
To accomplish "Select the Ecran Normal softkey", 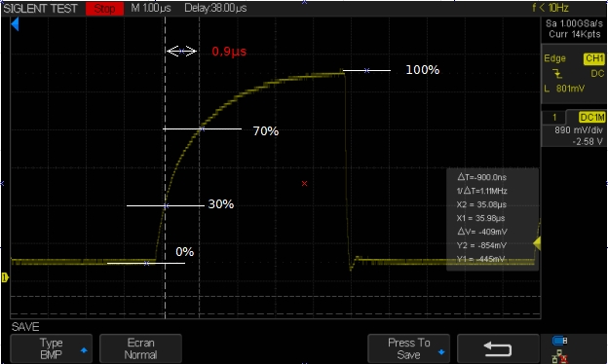I will [140, 348].
